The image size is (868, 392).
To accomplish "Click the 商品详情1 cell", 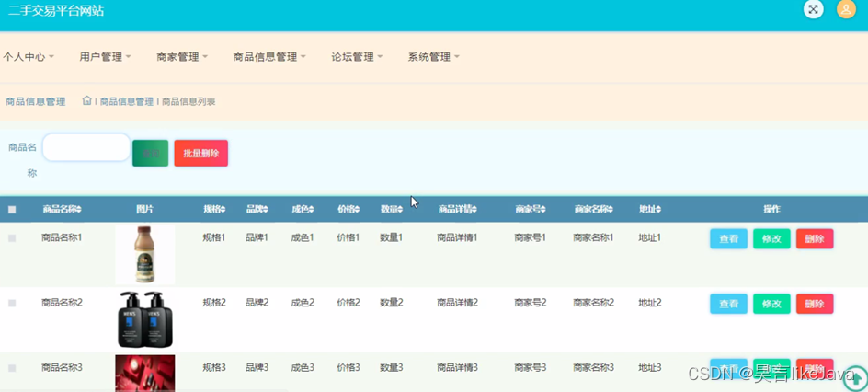I will pyautogui.click(x=457, y=237).
